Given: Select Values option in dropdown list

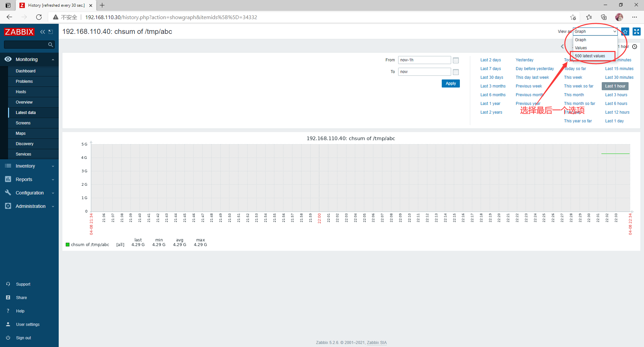Looking at the screenshot, I should pyautogui.click(x=595, y=48).
